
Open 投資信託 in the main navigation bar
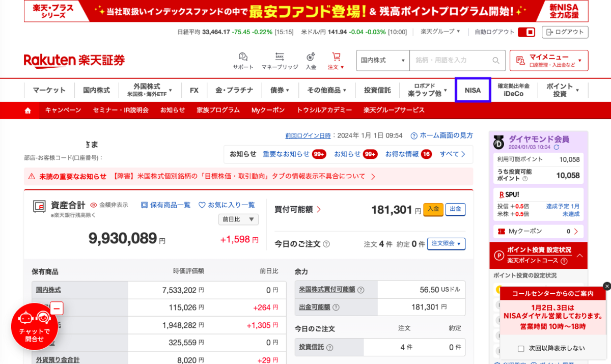(377, 90)
